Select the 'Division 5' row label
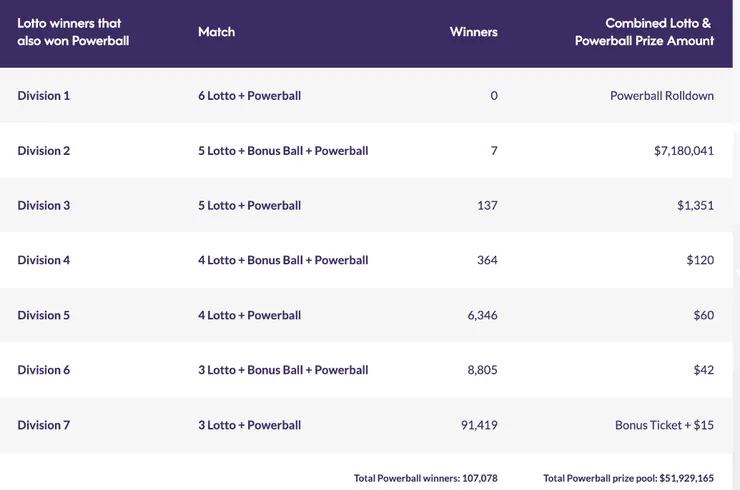The width and height of the screenshot is (740, 490). coord(44,315)
